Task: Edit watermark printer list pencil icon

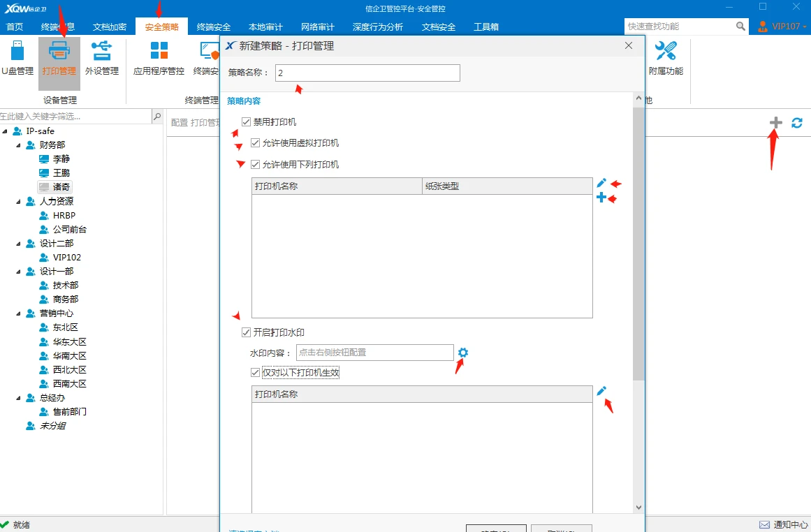Action: pos(601,391)
